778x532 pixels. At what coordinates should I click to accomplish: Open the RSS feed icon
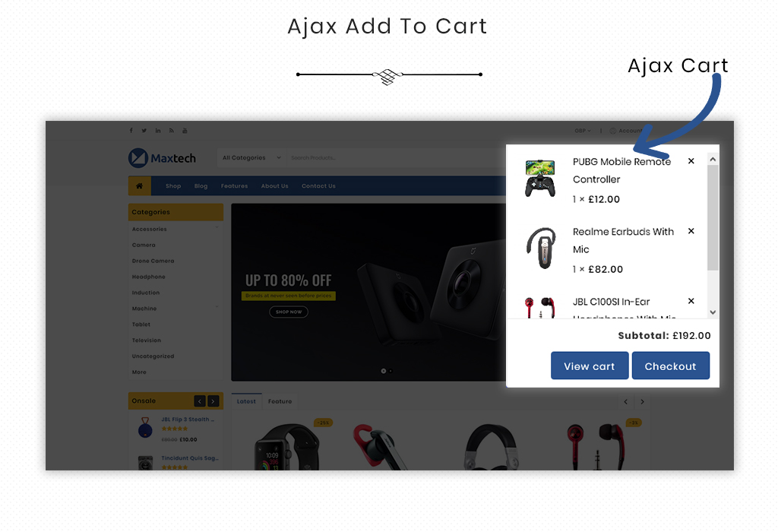[171, 131]
